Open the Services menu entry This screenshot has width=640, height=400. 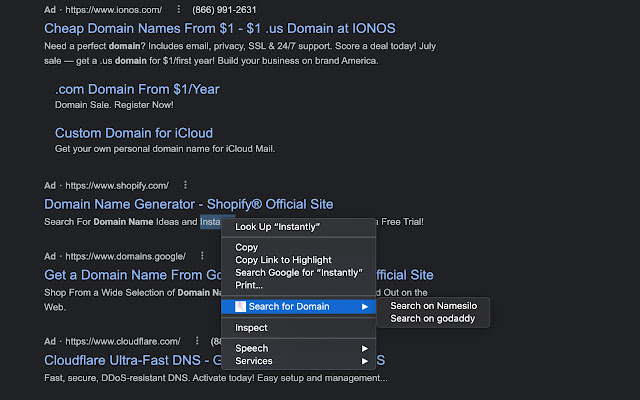click(x=298, y=361)
